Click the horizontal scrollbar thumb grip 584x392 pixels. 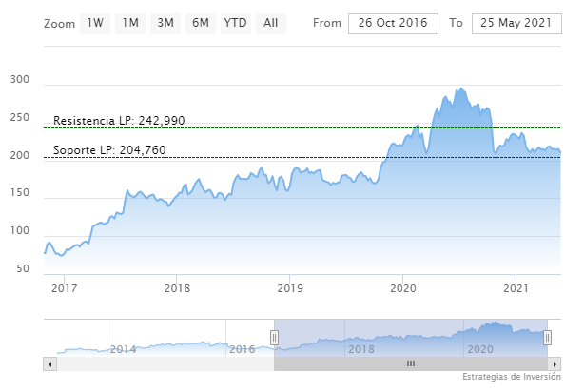(411, 363)
